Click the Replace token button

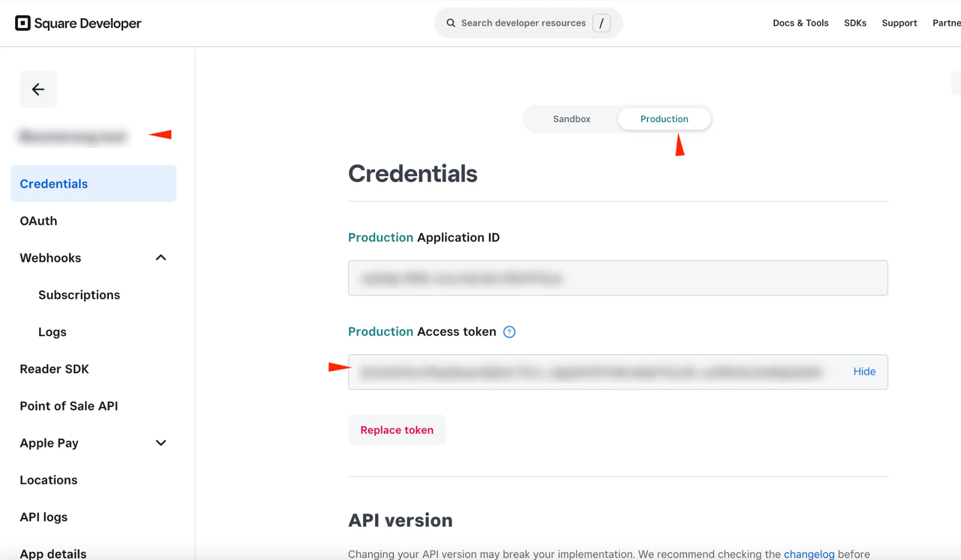(397, 430)
